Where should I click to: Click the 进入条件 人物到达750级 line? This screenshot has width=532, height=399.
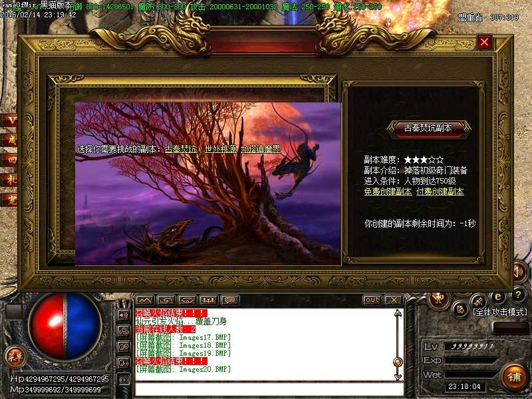[410, 181]
